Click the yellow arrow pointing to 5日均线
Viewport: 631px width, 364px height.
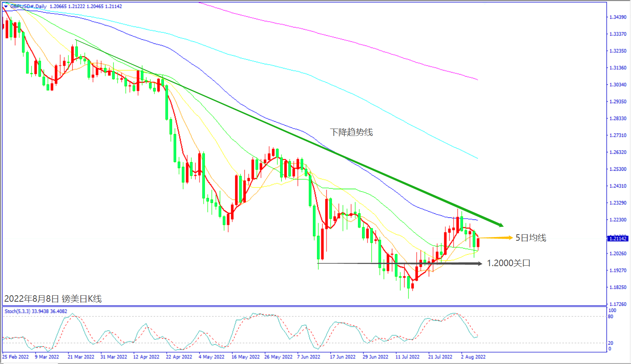point(496,237)
